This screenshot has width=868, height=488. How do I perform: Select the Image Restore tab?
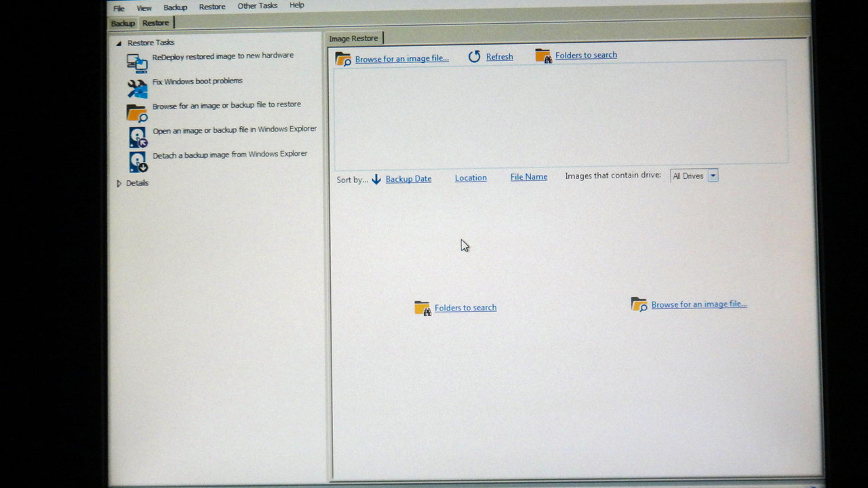point(354,39)
